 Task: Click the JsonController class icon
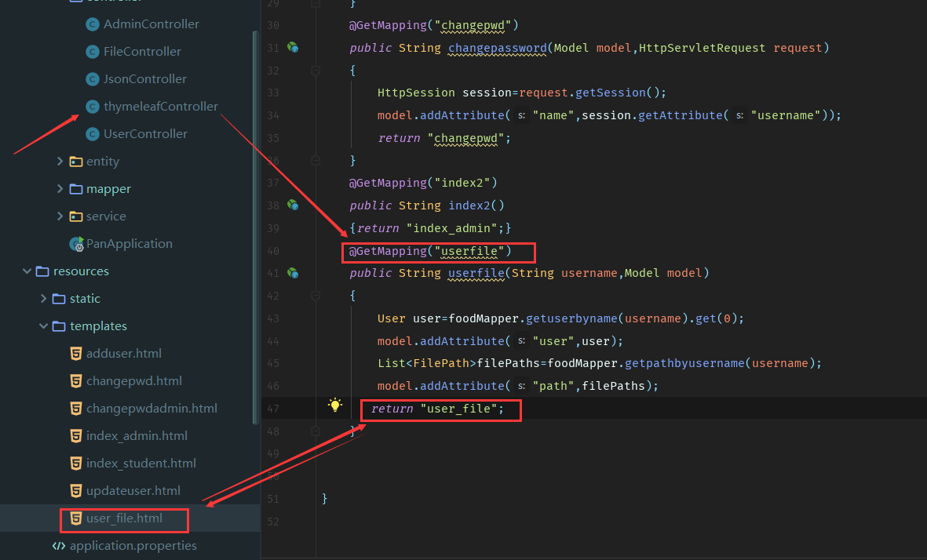(x=92, y=79)
